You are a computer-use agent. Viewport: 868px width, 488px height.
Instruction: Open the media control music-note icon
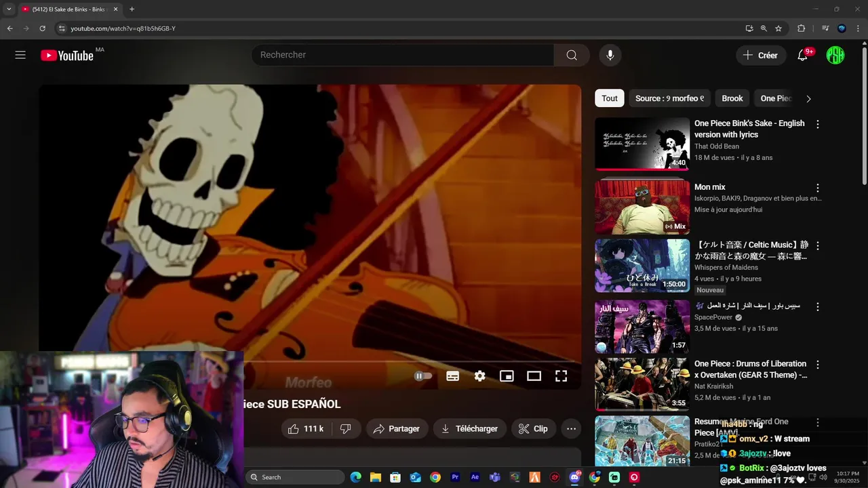825,28
